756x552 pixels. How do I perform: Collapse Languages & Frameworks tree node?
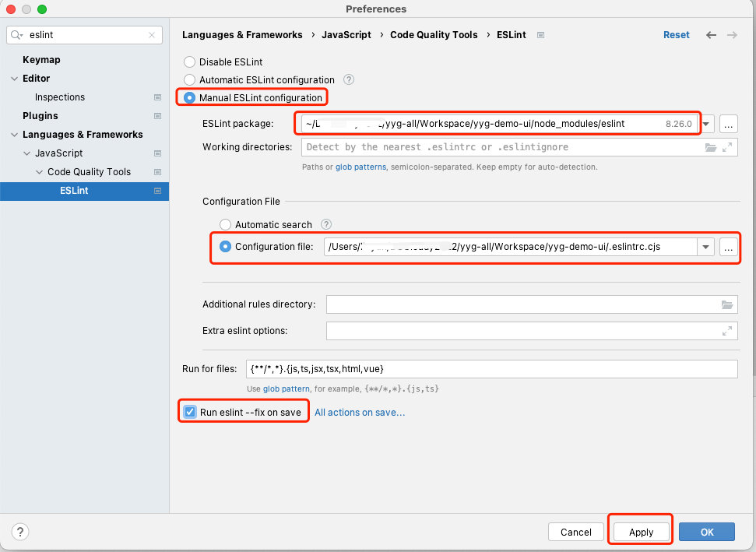coord(15,135)
